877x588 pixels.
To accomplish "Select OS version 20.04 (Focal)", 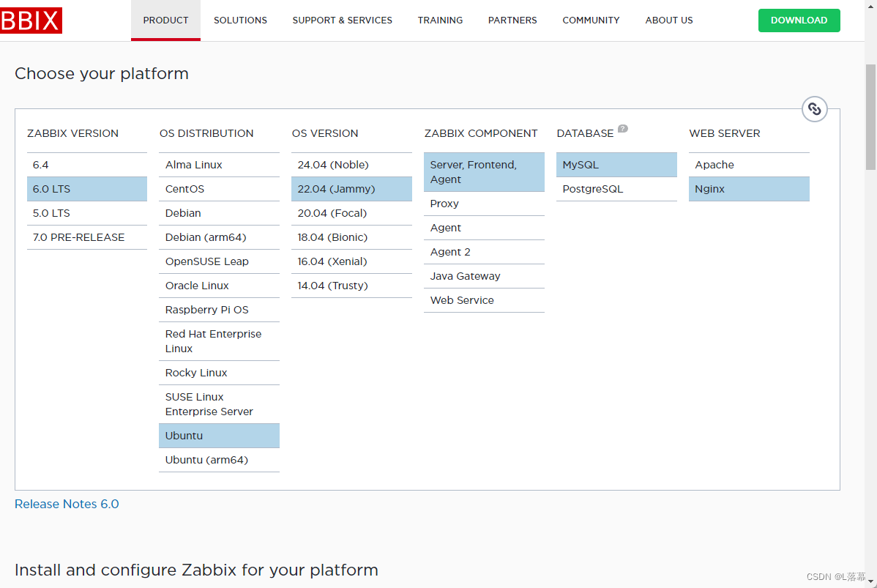I will 352,213.
